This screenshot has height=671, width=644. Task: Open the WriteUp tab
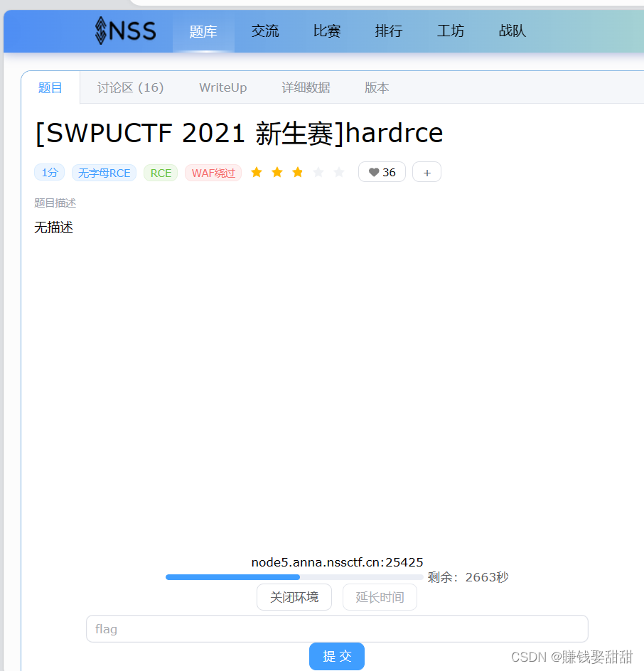click(222, 87)
